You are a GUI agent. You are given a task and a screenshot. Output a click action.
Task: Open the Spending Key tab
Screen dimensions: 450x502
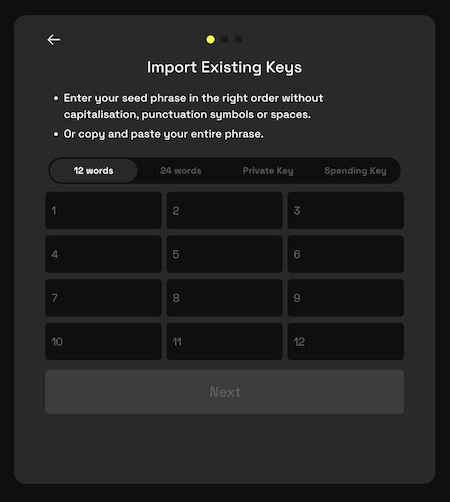[x=355, y=171]
